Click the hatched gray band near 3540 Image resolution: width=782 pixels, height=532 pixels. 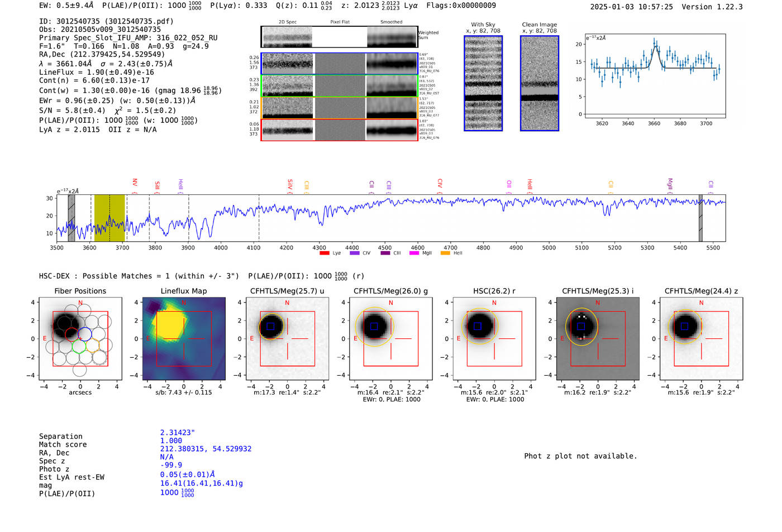point(71,218)
